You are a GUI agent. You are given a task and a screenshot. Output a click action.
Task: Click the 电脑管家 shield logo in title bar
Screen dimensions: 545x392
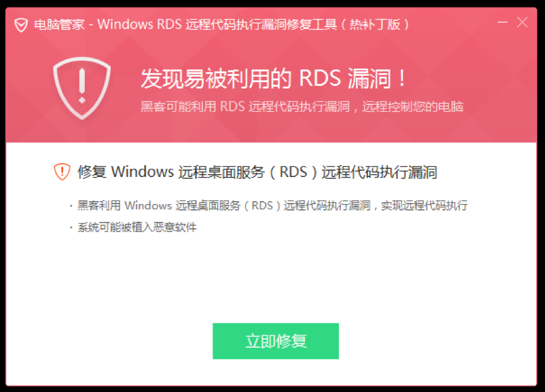(21, 25)
